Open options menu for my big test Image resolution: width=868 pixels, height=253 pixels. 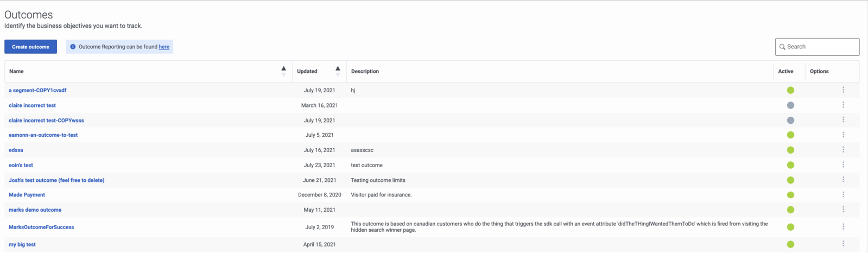(x=843, y=244)
